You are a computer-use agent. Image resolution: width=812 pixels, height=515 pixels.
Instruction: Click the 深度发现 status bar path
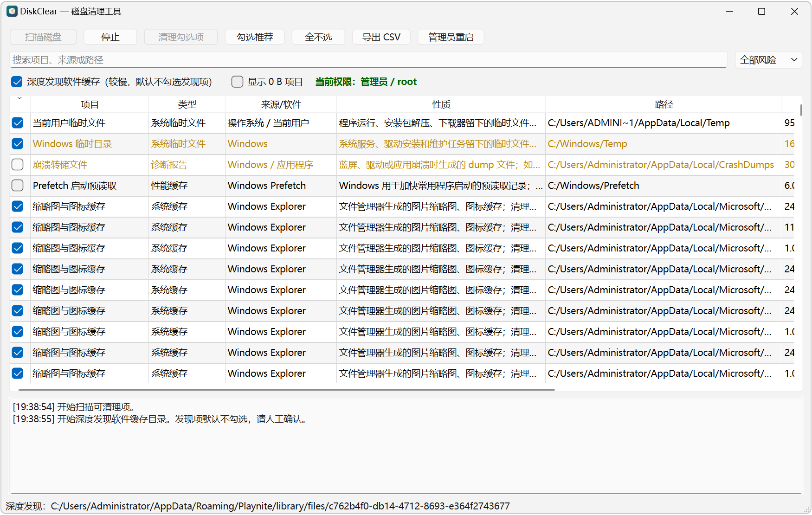coord(258,506)
